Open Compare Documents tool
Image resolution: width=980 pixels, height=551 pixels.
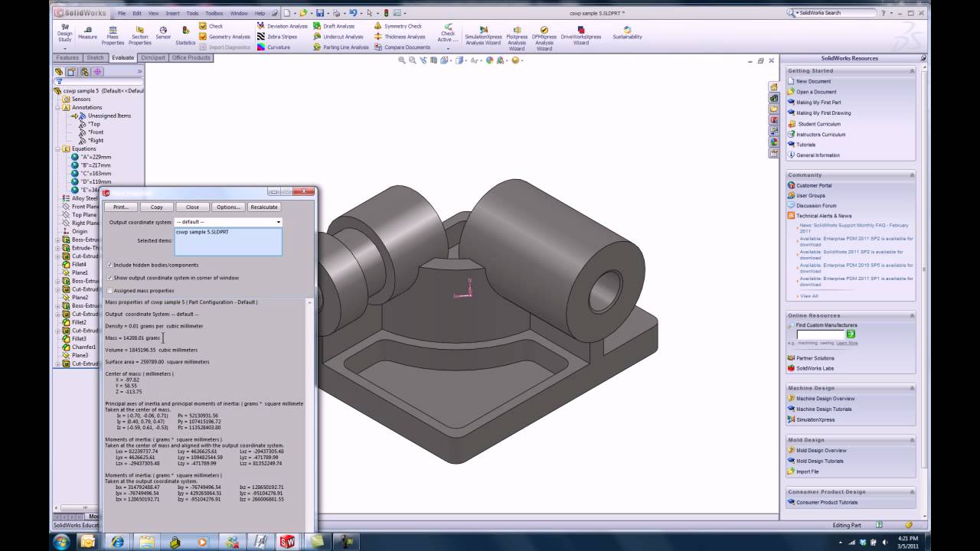click(x=402, y=47)
